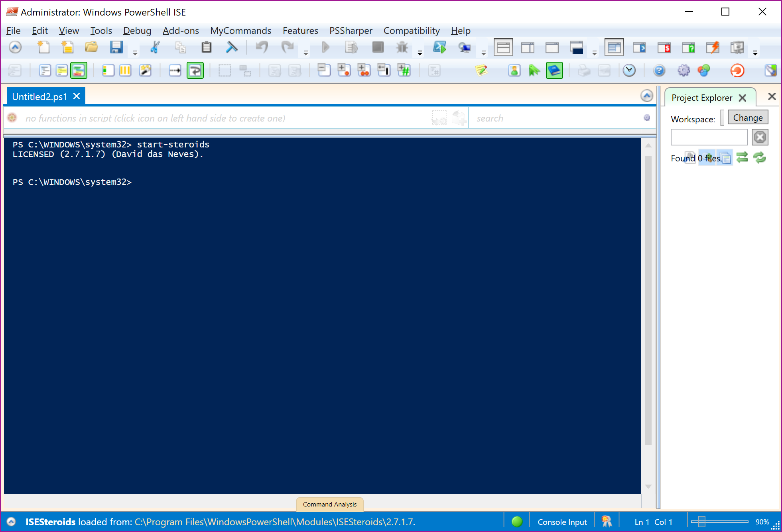Click the Change workspace button
Screen dimensions: 782x532
748,118
